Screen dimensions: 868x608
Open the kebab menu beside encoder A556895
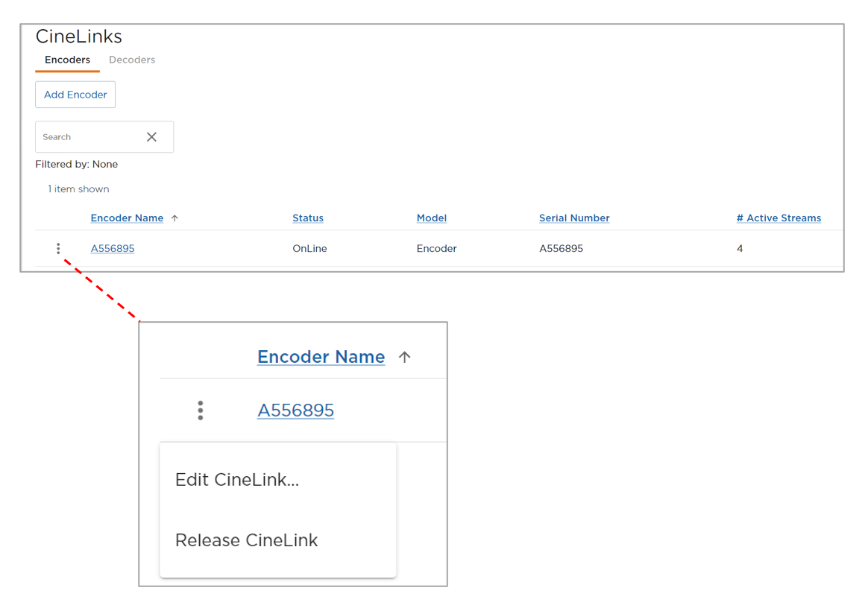click(x=58, y=248)
